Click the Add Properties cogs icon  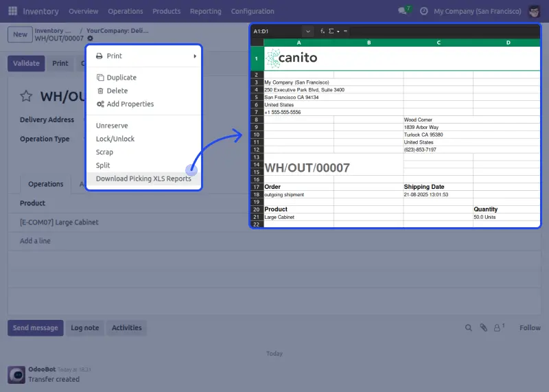click(x=100, y=104)
